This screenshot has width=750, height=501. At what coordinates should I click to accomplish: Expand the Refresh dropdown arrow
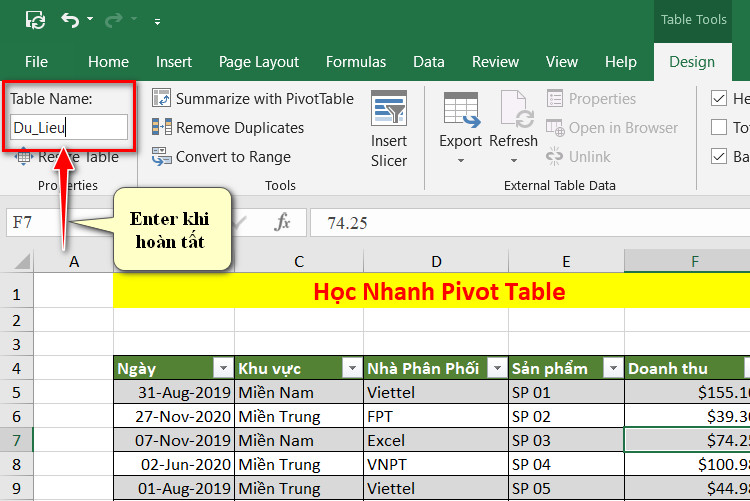(x=514, y=161)
